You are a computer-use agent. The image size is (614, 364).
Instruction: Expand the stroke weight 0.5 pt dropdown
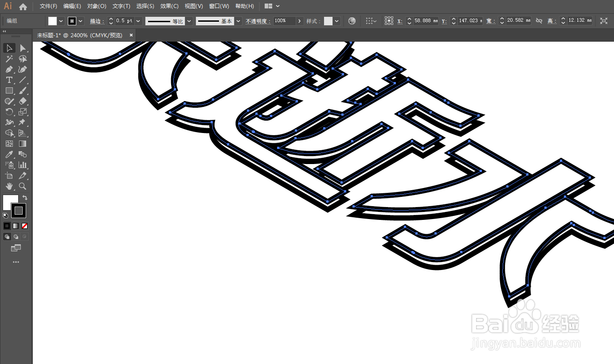pyautogui.click(x=138, y=21)
